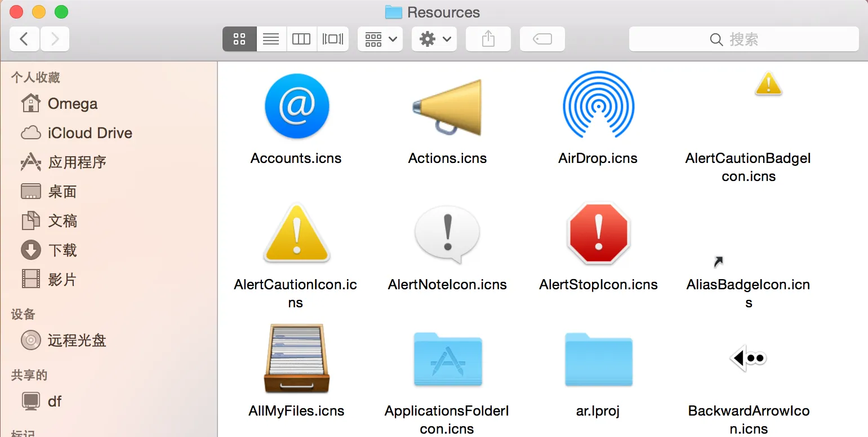Switch to column view mode
Screen dimensions: 868x437
click(x=301, y=39)
